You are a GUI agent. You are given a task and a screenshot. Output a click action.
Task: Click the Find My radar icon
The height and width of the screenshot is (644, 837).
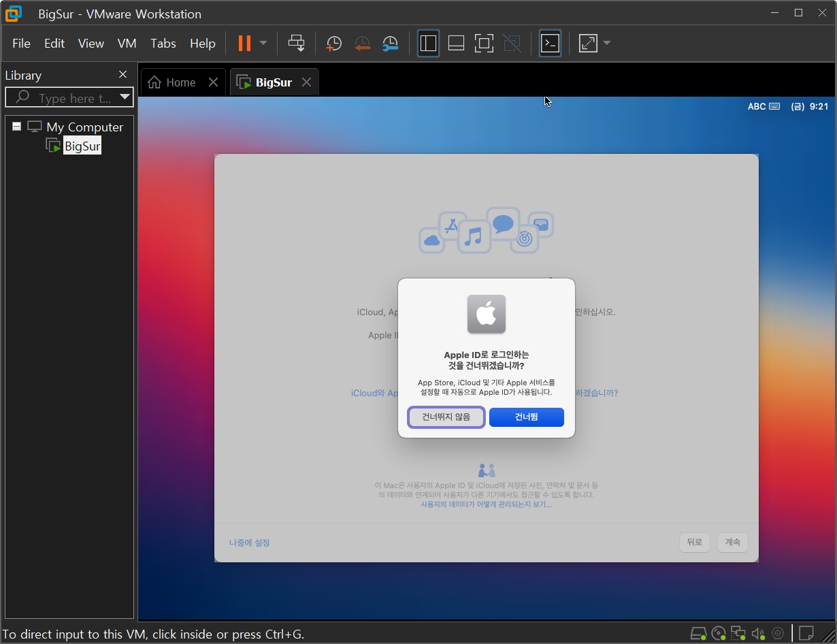pos(525,239)
